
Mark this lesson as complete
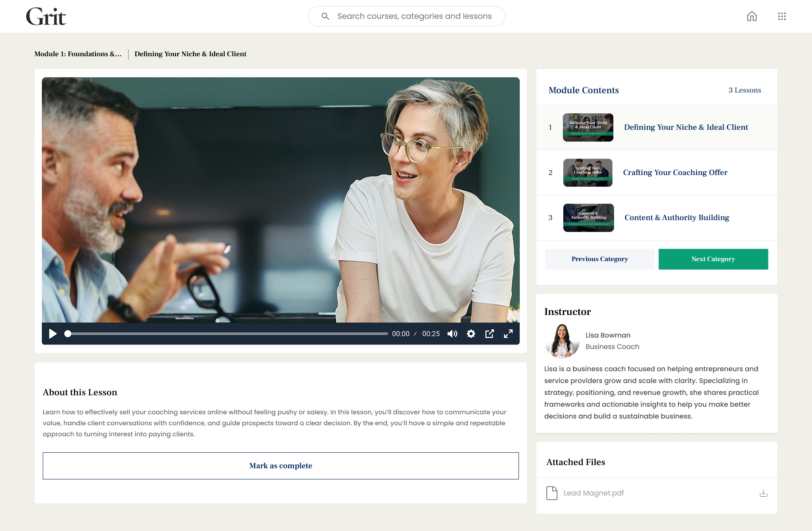point(280,466)
